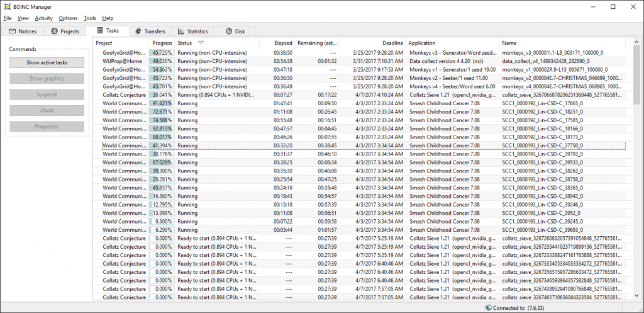Switch to the Statistics tab
This screenshot has width=644, height=313.
click(x=192, y=31)
